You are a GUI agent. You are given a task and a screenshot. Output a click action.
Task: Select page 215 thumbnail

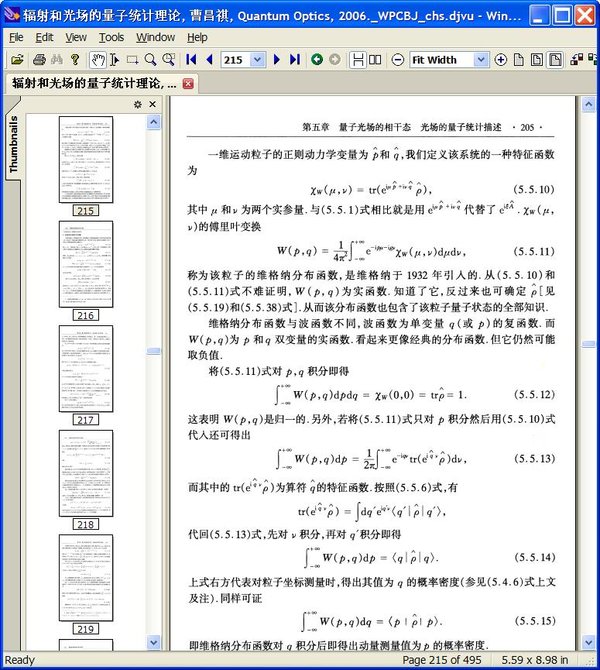point(86,159)
